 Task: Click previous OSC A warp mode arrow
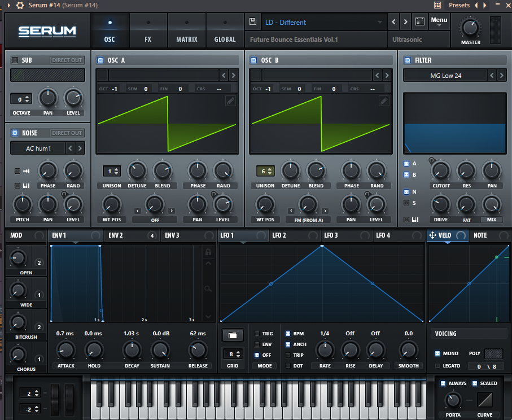138,211
